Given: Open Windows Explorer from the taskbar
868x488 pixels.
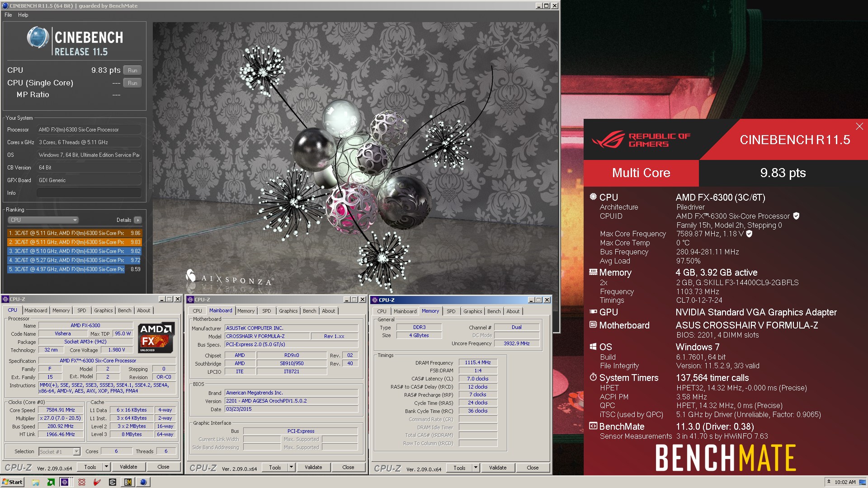Looking at the screenshot, I should (x=36, y=482).
